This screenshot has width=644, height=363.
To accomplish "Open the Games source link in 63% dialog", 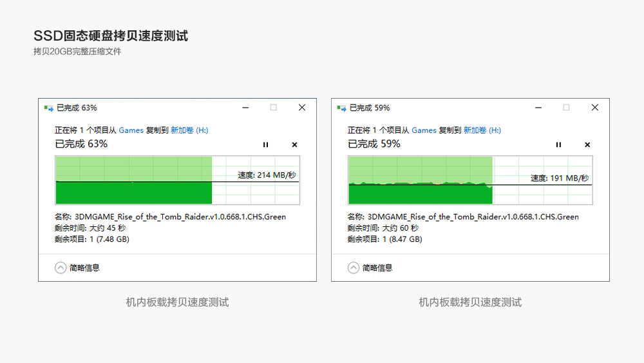I will click(131, 130).
